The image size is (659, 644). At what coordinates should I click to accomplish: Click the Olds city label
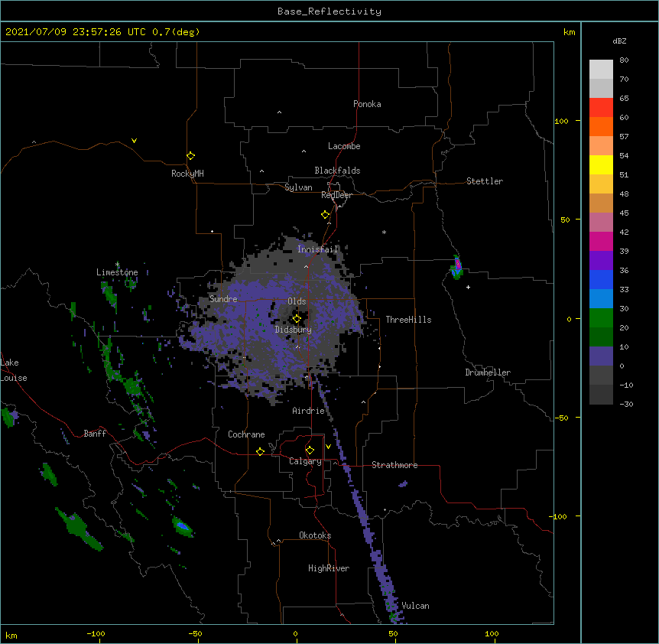tap(297, 301)
